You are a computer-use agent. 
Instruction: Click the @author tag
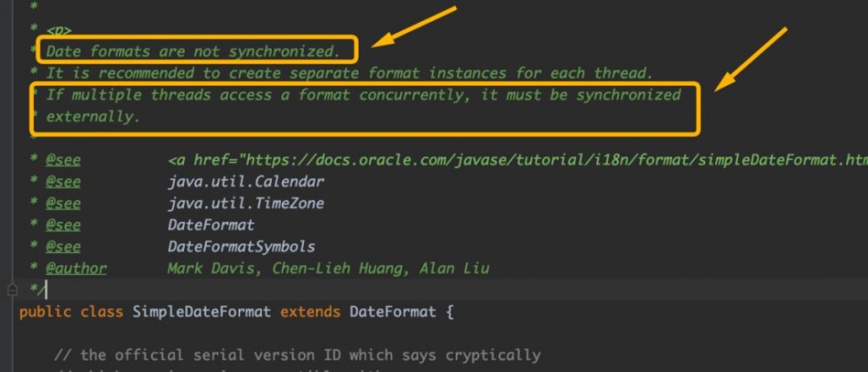tap(76, 269)
